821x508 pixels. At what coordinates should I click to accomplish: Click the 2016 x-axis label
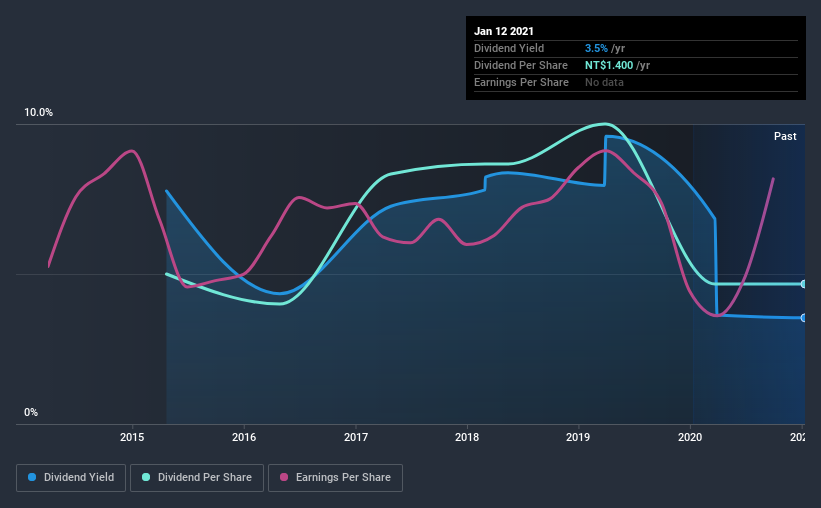244,437
